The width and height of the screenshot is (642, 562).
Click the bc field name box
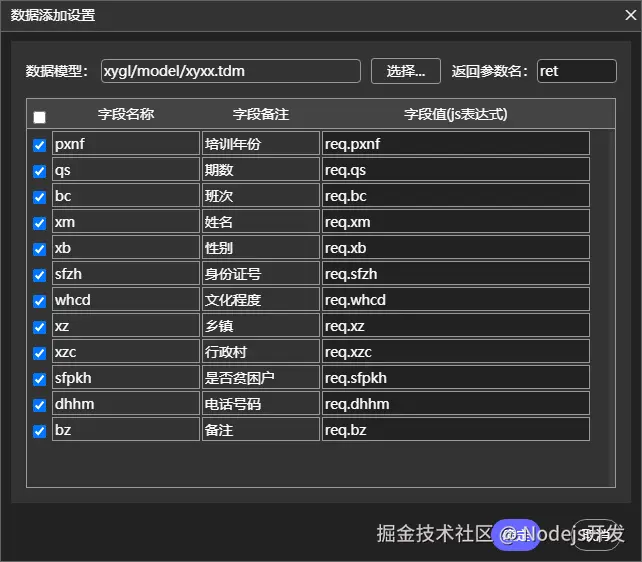pos(126,195)
